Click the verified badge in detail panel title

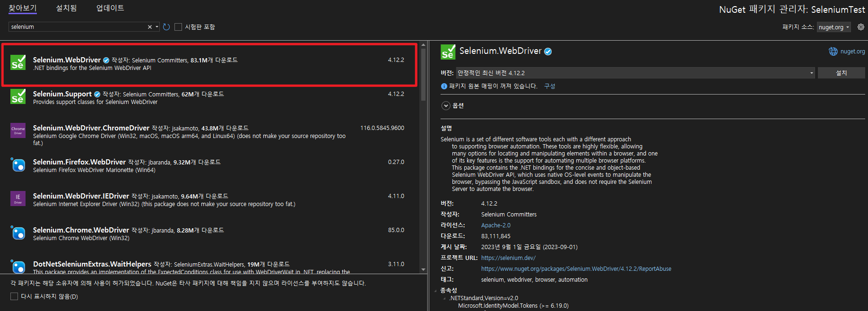(x=548, y=52)
